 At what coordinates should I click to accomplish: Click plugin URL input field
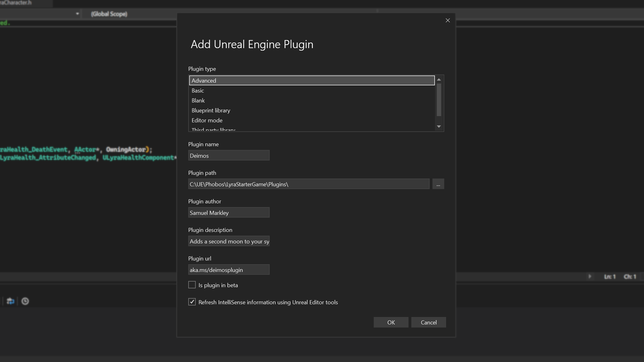[229, 269]
